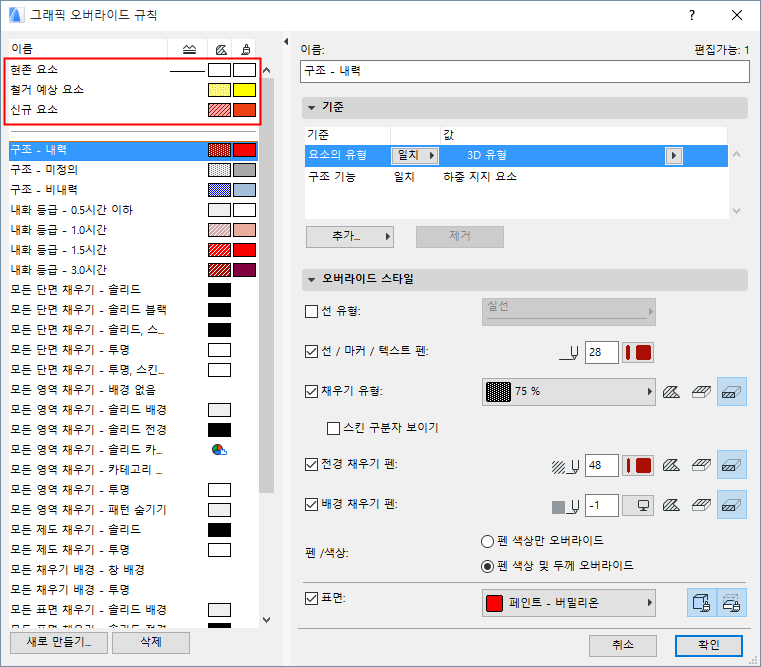Select the 신규 요소 rule
The height and width of the screenshot is (667, 761).
tap(132, 110)
